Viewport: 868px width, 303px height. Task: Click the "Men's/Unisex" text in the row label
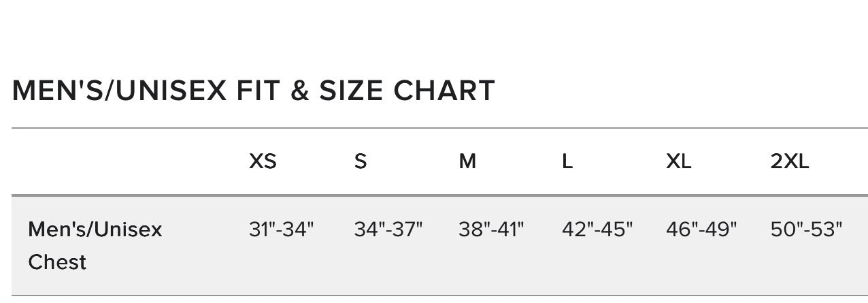tap(95, 229)
